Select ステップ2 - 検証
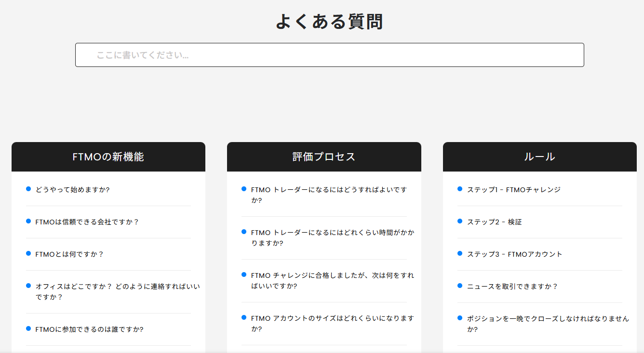644x353 pixels. 494,222
